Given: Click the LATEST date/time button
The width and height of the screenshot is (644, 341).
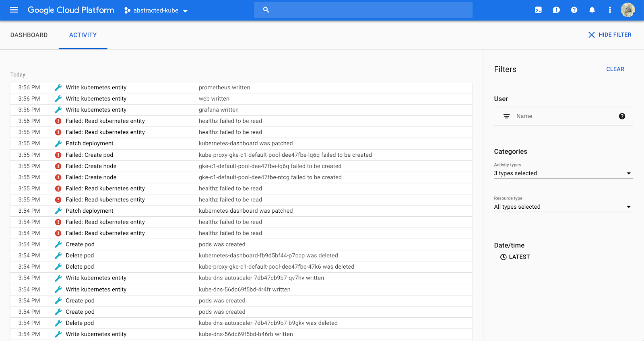Looking at the screenshot, I should (515, 257).
